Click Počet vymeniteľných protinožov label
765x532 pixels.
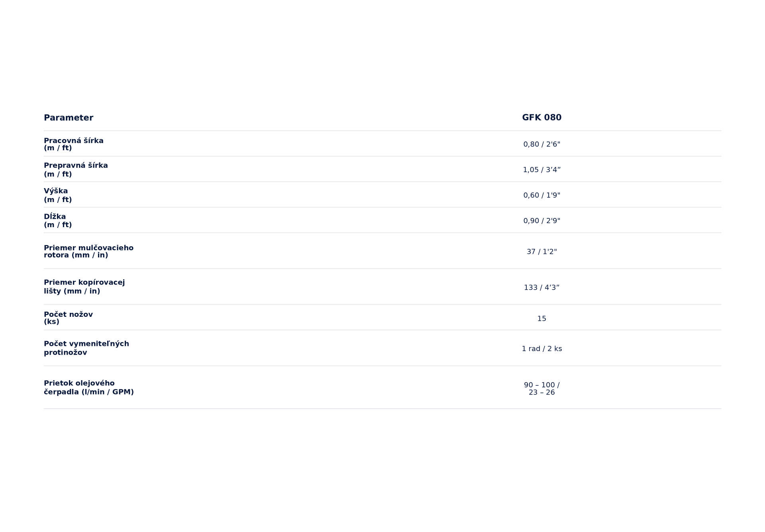click(x=86, y=348)
